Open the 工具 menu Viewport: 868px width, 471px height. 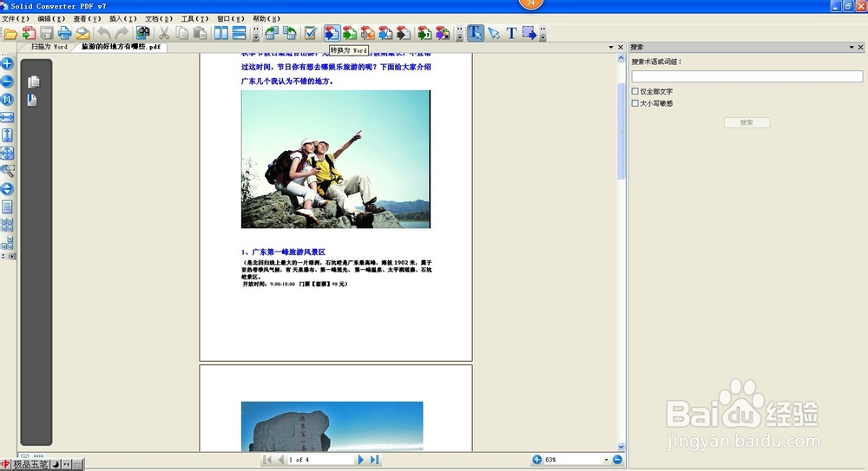pos(194,19)
